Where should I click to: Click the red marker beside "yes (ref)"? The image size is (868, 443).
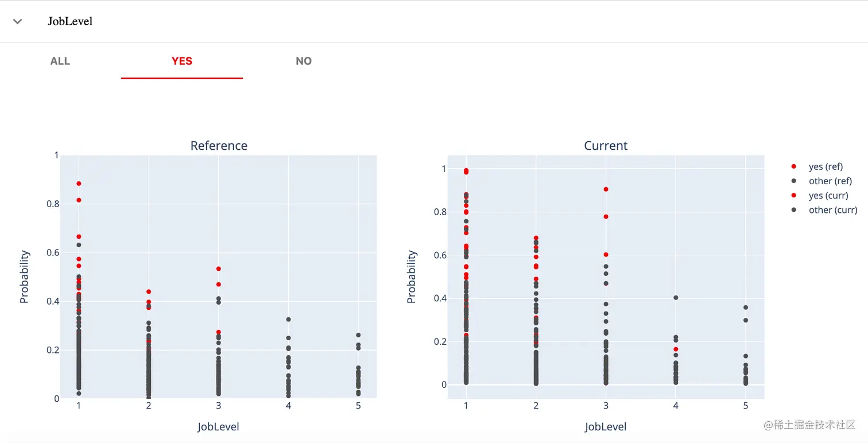(794, 166)
